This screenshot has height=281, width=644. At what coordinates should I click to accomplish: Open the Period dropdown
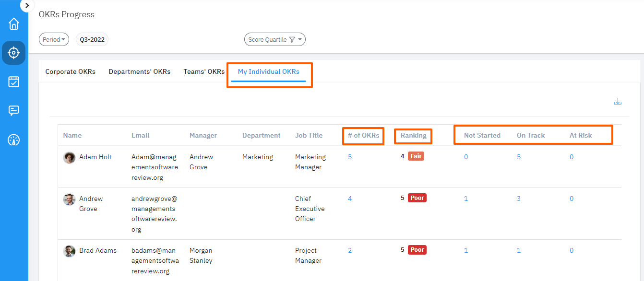54,39
